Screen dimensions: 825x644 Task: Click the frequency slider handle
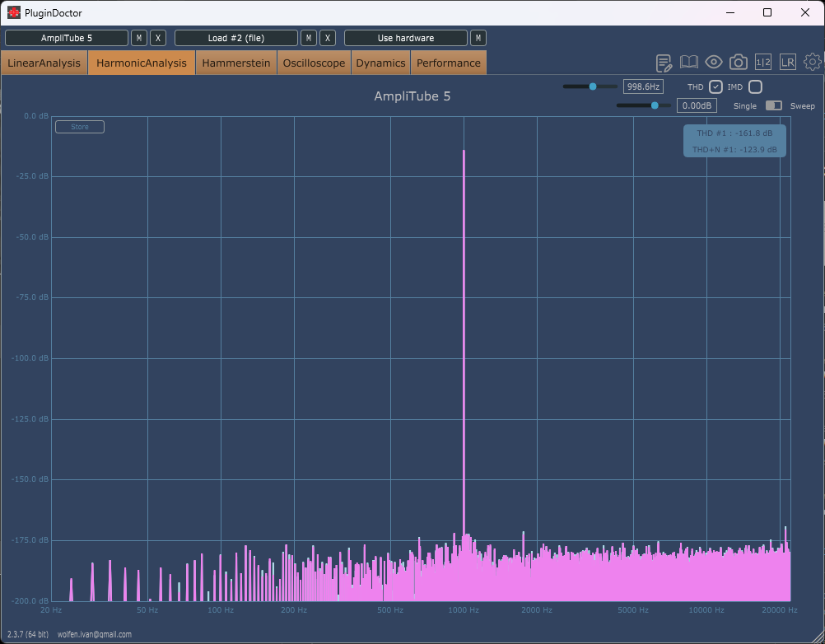(592, 86)
